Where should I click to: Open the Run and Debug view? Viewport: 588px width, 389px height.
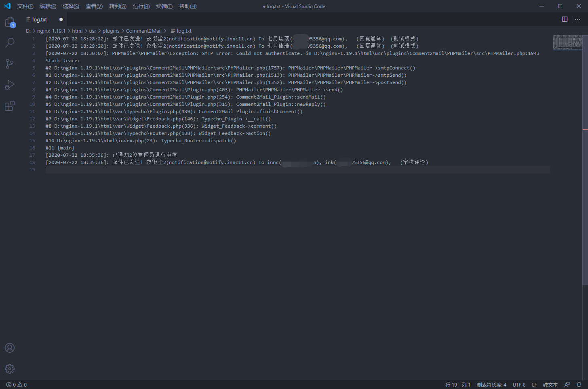(10, 85)
